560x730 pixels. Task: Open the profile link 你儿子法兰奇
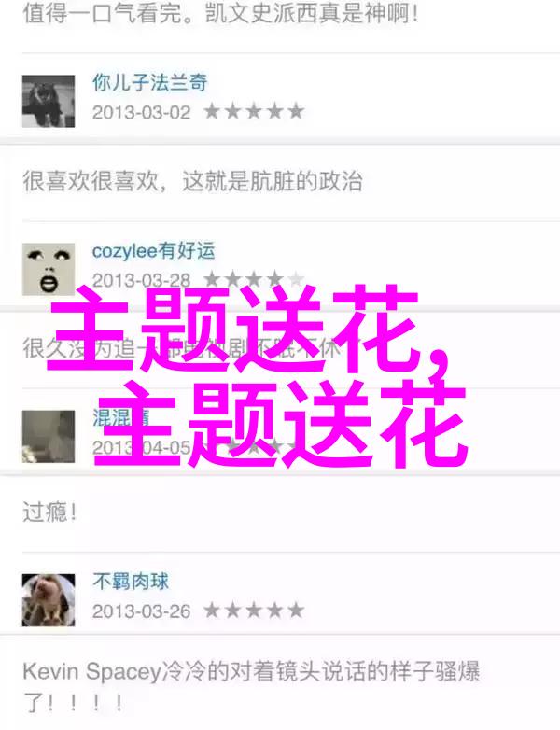[150, 83]
